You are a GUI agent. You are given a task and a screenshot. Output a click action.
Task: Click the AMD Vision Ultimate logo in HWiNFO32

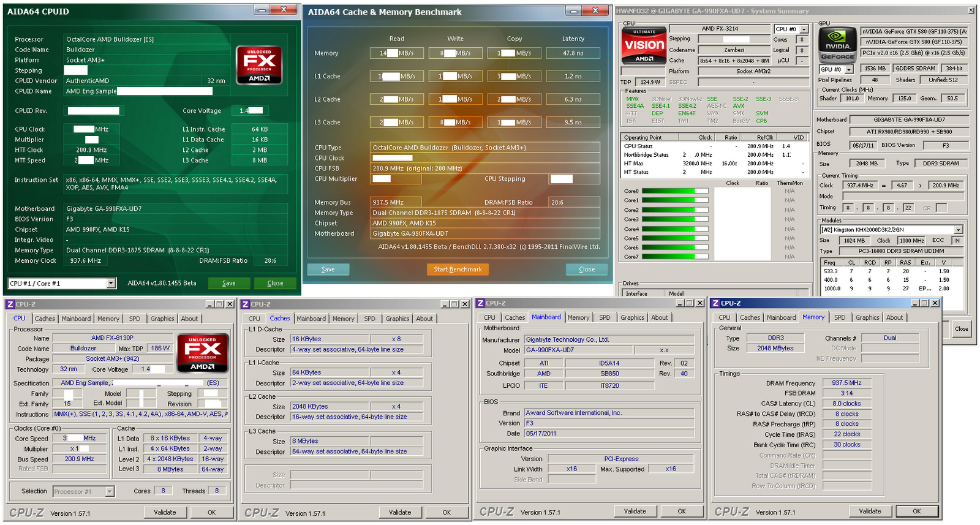(x=644, y=45)
